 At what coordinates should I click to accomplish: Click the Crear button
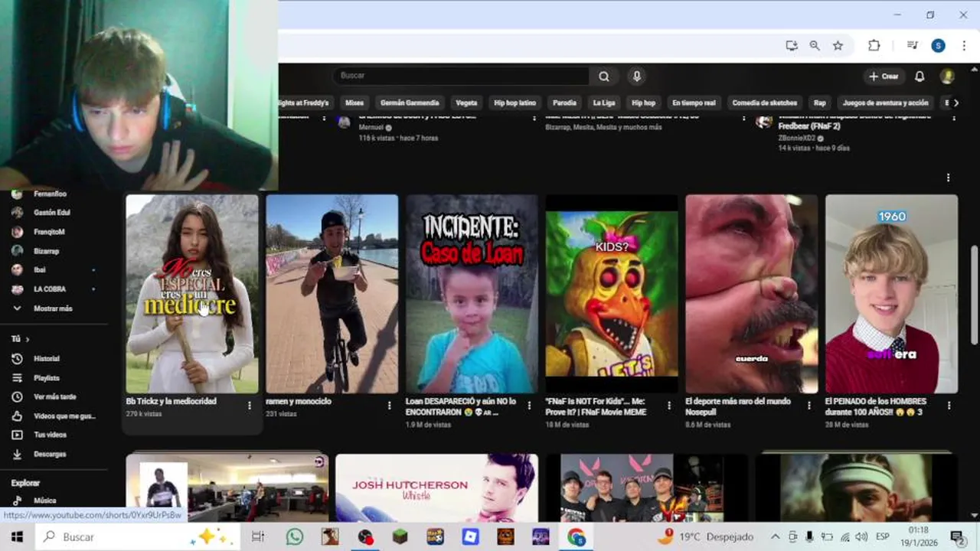tap(884, 77)
